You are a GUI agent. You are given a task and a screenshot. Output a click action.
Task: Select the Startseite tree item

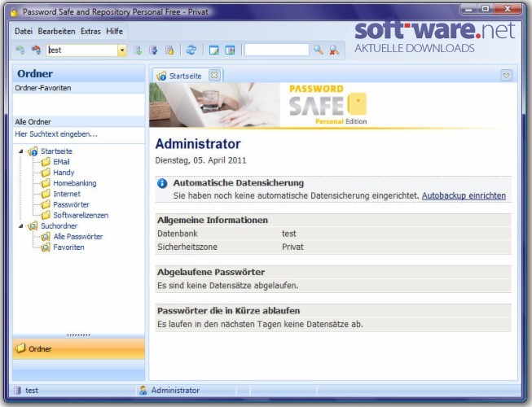point(56,151)
